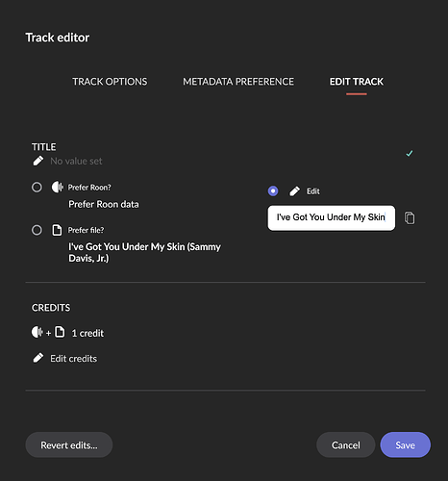Select the Edit Track tab
The image size is (448, 481).
point(357,82)
